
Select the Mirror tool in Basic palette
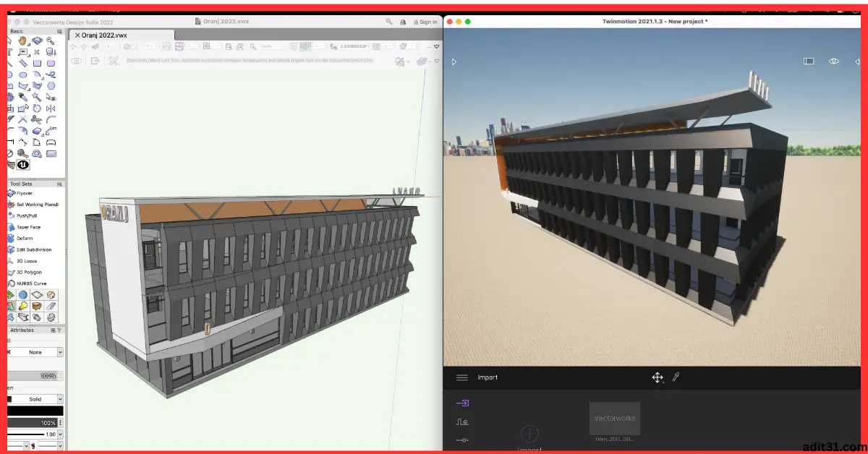51,108
